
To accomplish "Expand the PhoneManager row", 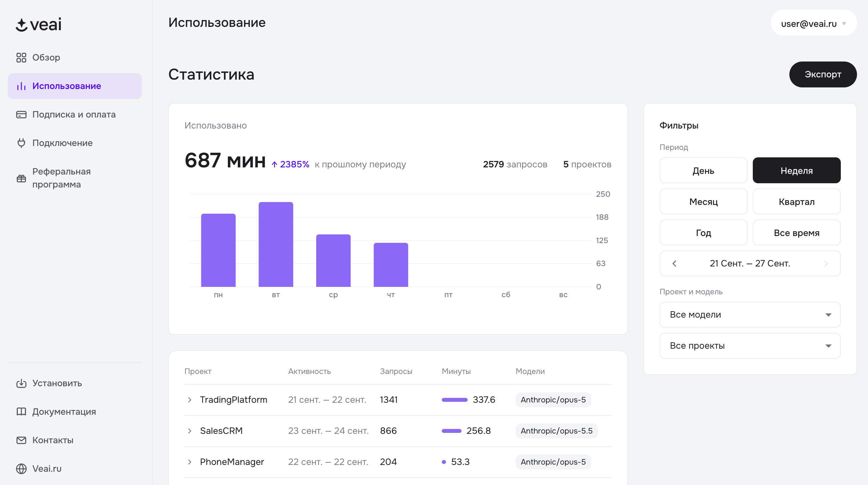I will [190, 462].
